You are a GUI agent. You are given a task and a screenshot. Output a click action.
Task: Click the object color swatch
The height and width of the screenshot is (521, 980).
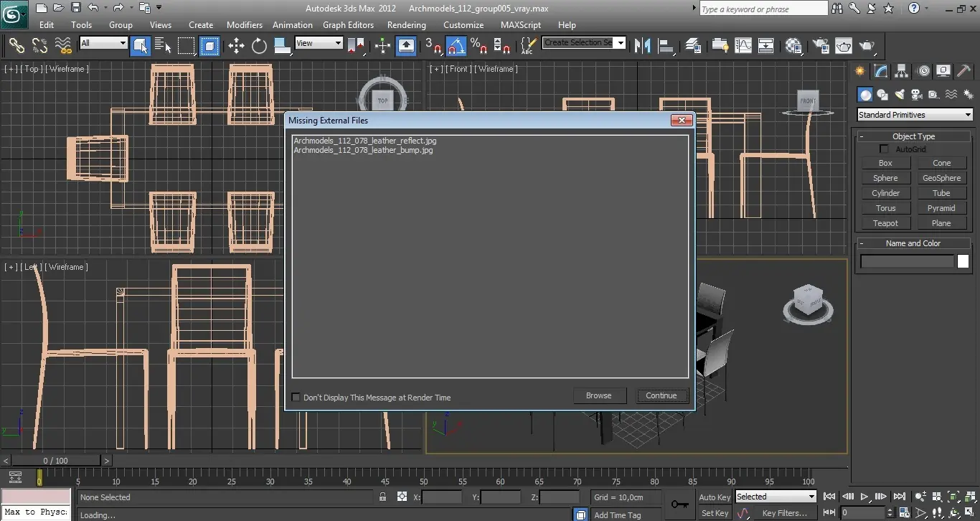click(x=963, y=261)
